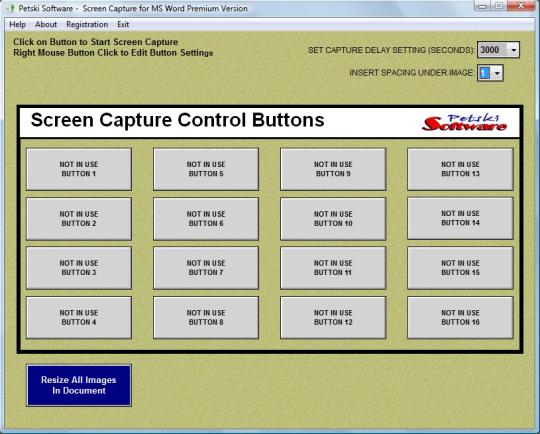Click 'Click on Button to Start Screen Capture' text
Viewport: 540px width, 434px height.
pos(96,42)
